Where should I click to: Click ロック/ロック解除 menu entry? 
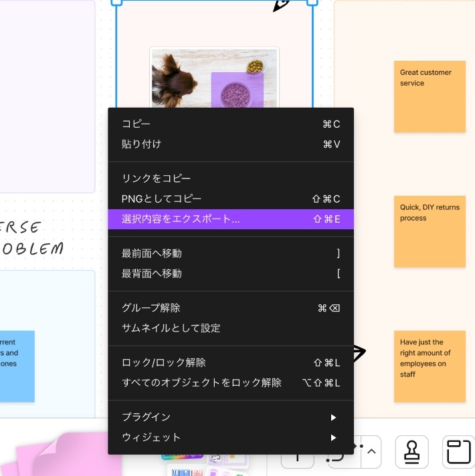pyautogui.click(x=231, y=362)
